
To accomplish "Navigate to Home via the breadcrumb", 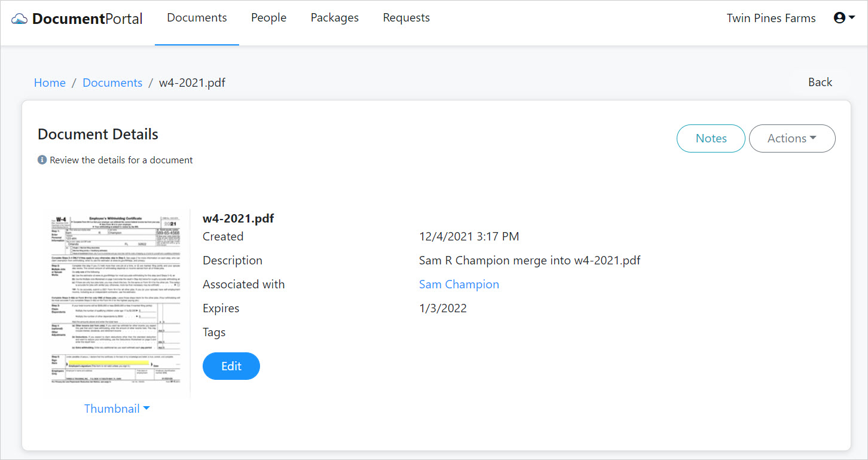I will point(50,82).
